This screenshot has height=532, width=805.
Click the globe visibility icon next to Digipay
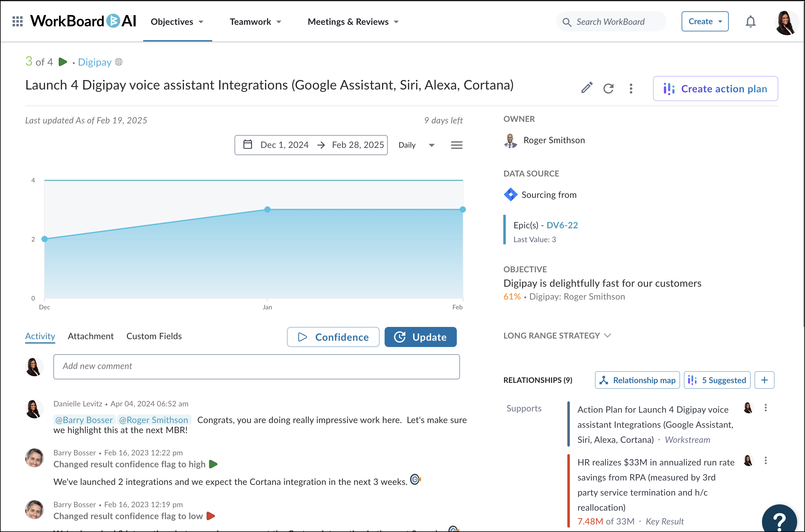(x=119, y=62)
